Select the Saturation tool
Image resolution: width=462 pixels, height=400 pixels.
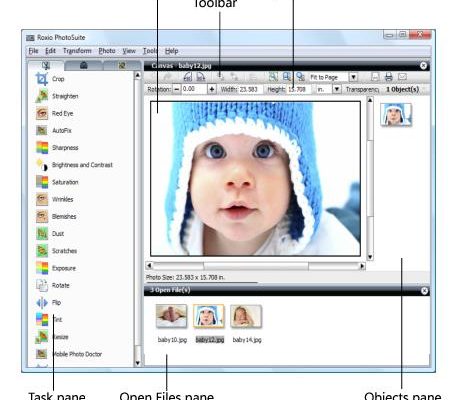(x=57, y=182)
